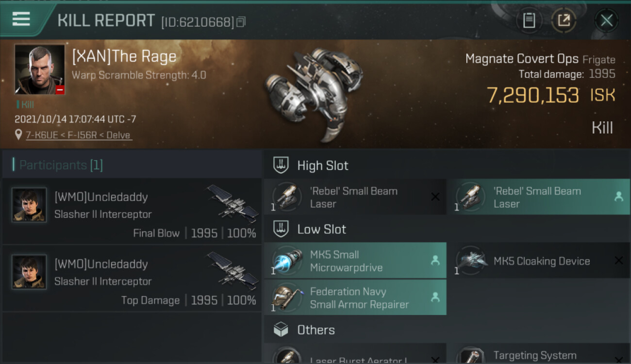Collapse the High Slot section
This screenshot has height=364, width=631.
(322, 165)
